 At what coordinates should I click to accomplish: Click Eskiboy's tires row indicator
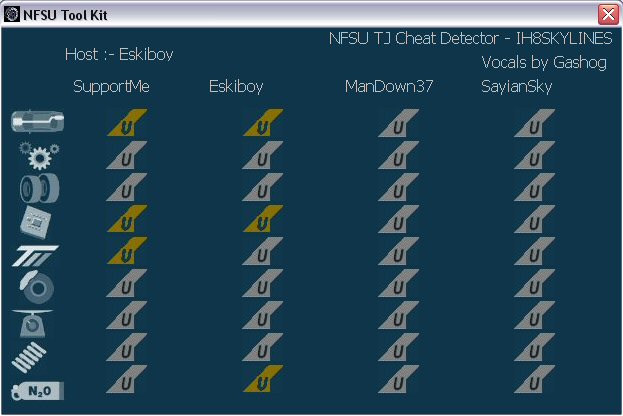[x=263, y=187]
